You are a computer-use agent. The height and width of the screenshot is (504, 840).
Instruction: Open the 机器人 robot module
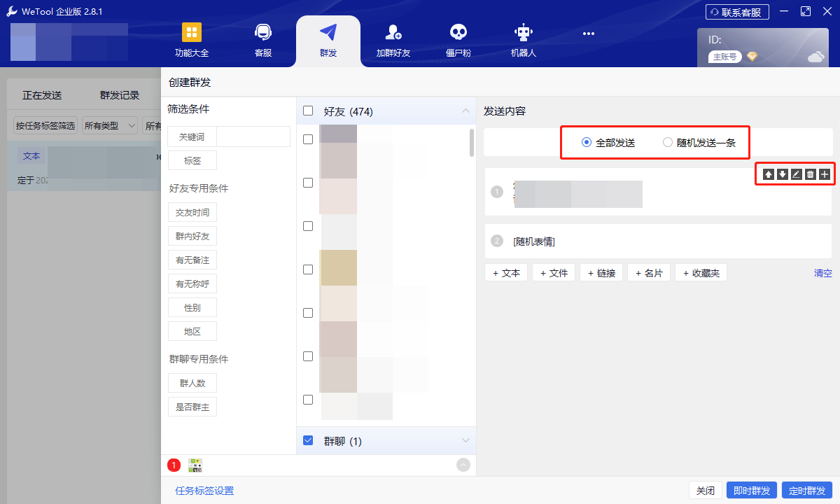coord(523,39)
